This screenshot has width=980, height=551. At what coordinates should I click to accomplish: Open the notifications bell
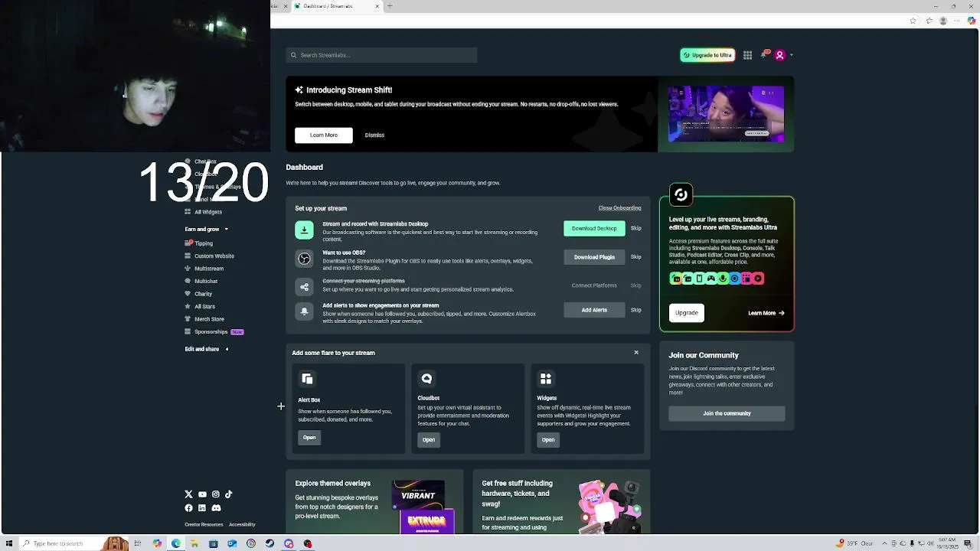click(764, 54)
